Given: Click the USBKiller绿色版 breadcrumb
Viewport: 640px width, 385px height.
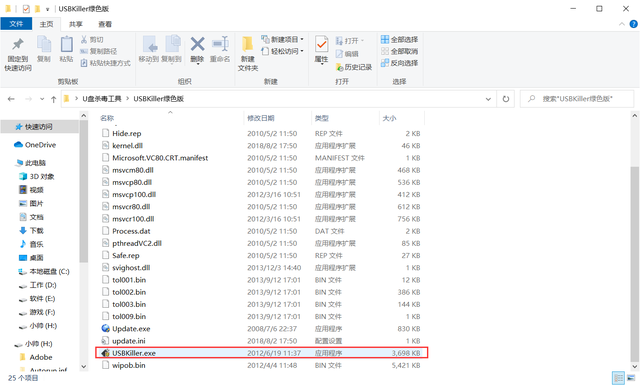Looking at the screenshot, I should [x=158, y=99].
